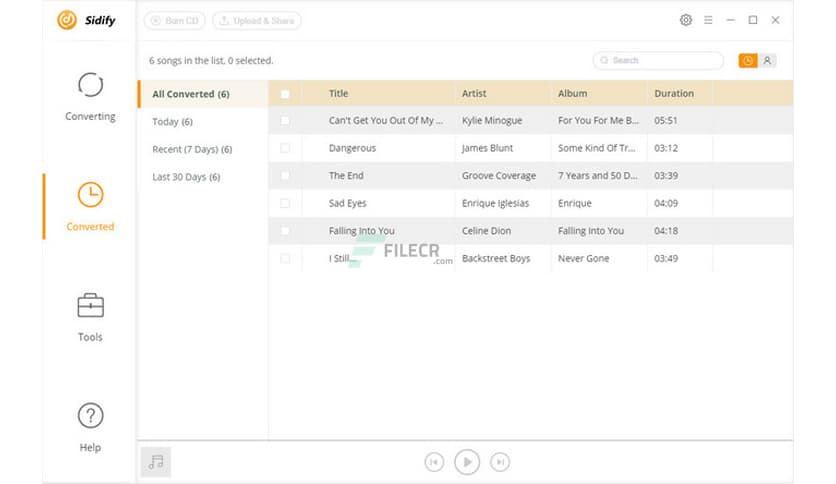Click the Upload & Share button
Viewport: 836px width, 484px height.
pos(257,21)
